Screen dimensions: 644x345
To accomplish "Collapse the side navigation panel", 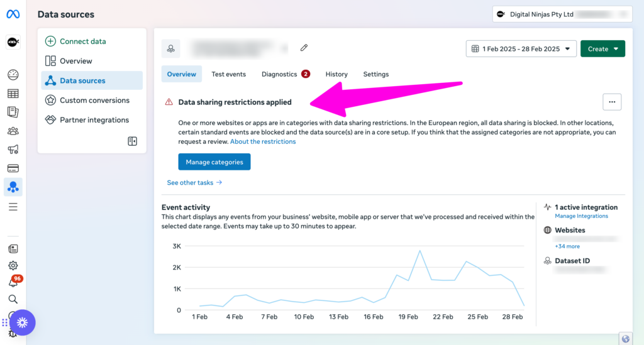I will (132, 141).
